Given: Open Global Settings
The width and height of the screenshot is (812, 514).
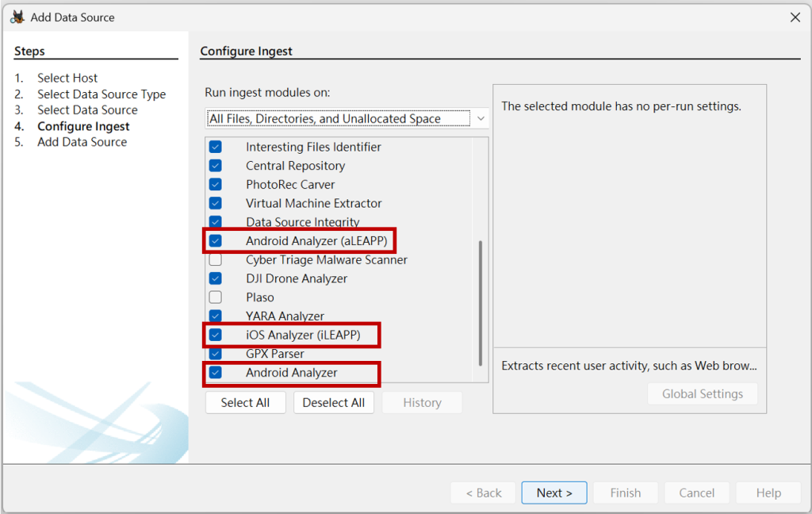Looking at the screenshot, I should click(703, 393).
